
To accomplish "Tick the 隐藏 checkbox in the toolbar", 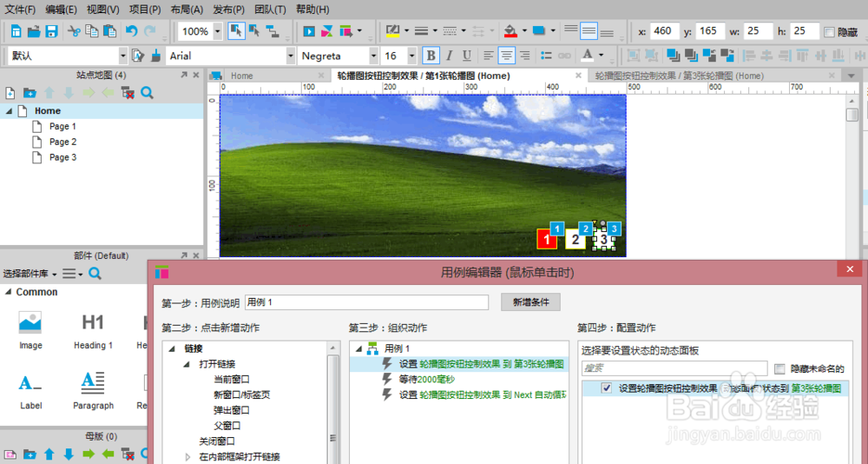I will click(829, 32).
